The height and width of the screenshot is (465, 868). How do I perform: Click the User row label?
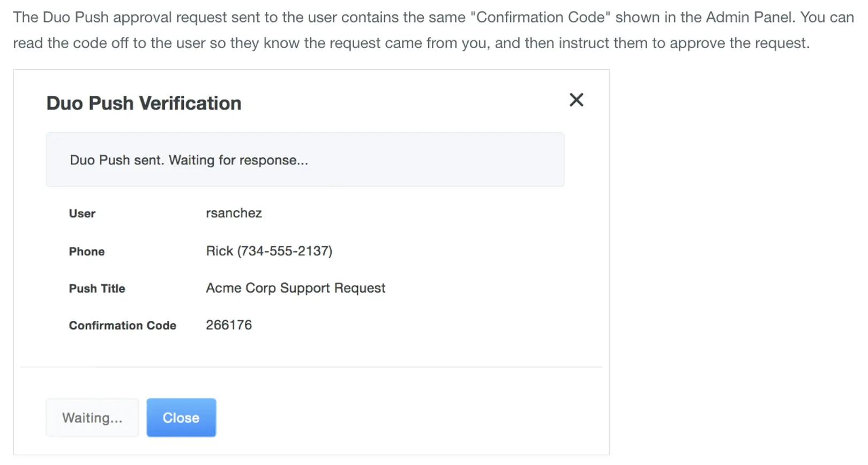click(82, 213)
